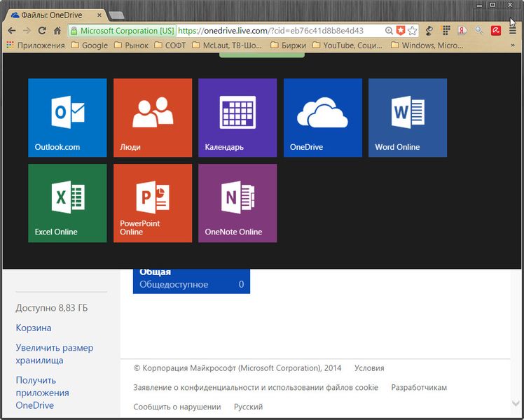Bookmark this page with star icon
Screen dimensions: 524x420
click(x=413, y=31)
